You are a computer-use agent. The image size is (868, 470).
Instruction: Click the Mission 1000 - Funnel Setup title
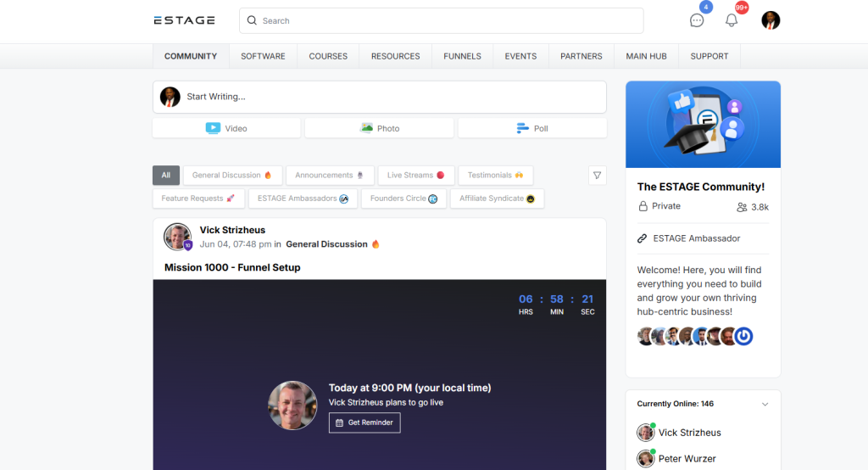[x=232, y=268]
